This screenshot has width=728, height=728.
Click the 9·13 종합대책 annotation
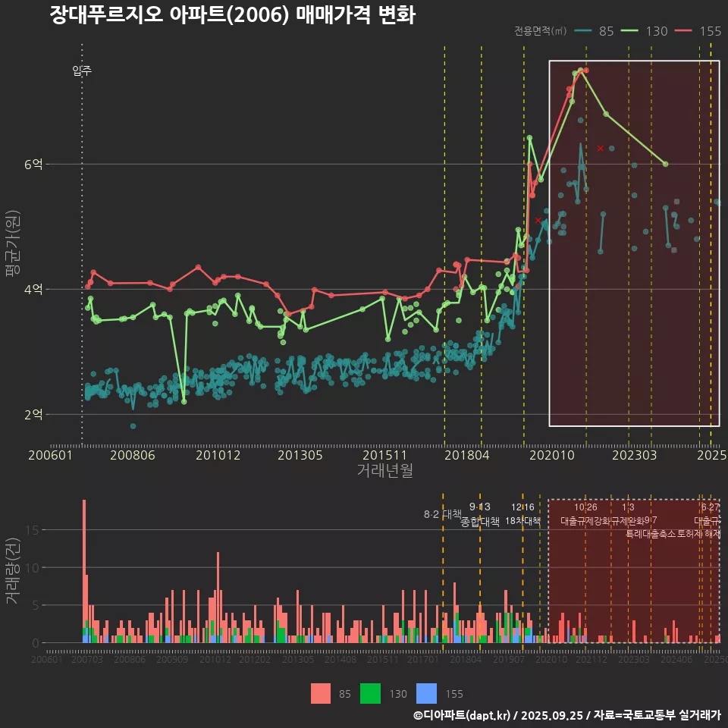pyautogui.click(x=480, y=514)
